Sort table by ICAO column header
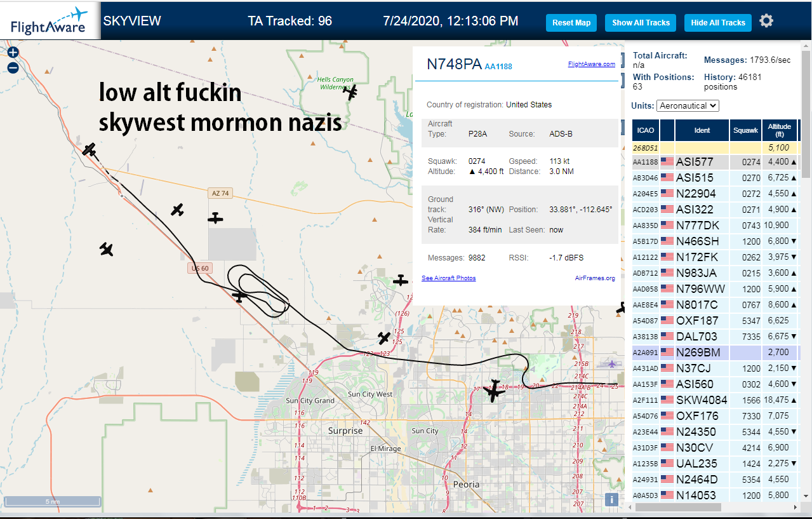The image size is (812, 519). pos(646,130)
